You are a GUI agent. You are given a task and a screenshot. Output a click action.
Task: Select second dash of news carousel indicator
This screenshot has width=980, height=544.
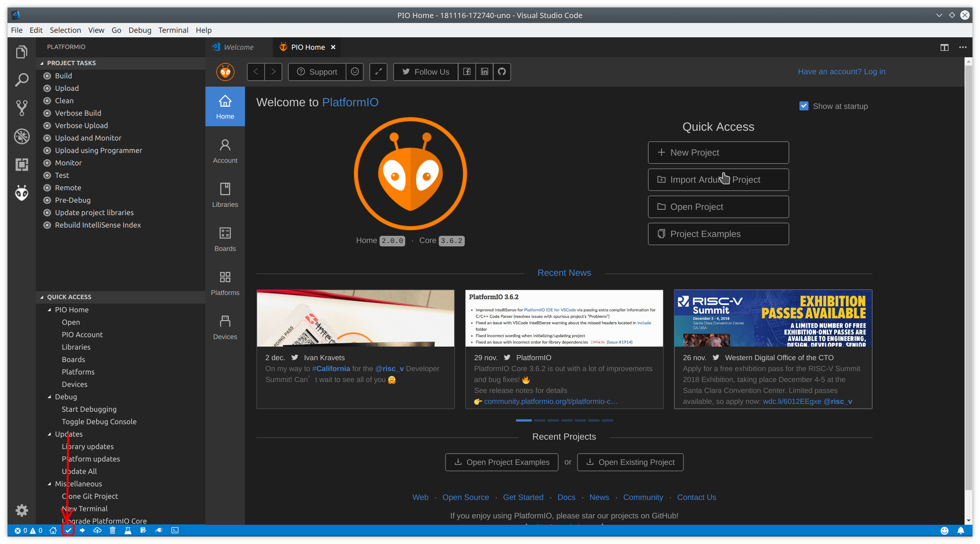539,420
